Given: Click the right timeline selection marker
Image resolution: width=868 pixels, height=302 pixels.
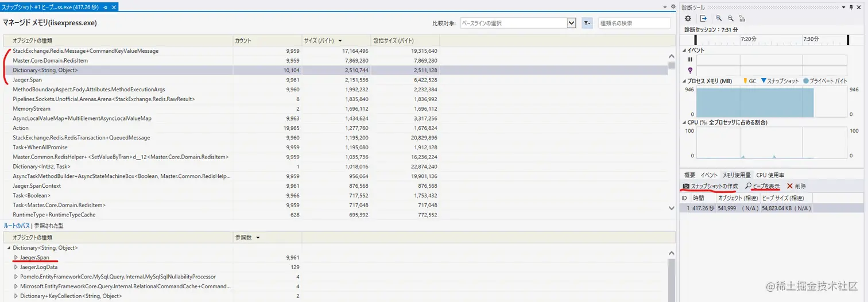Looking at the screenshot, I should click(848, 40).
